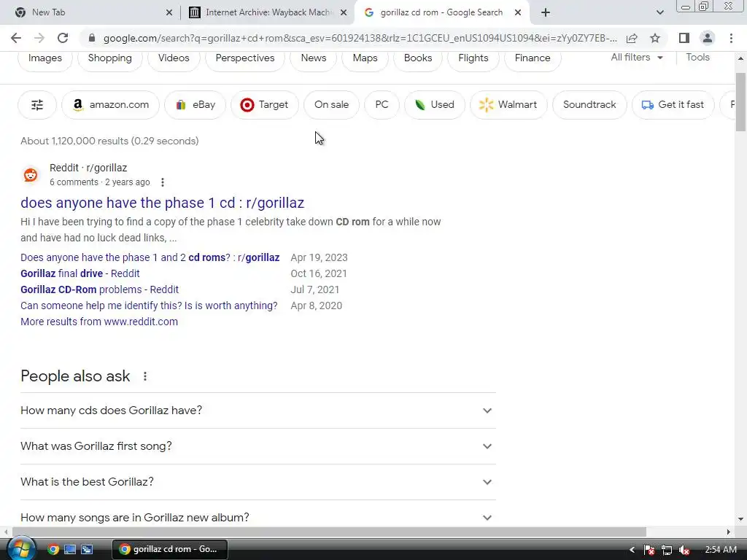Click the muted volume tray icon
This screenshot has height=560, width=747.
pyautogui.click(x=684, y=550)
